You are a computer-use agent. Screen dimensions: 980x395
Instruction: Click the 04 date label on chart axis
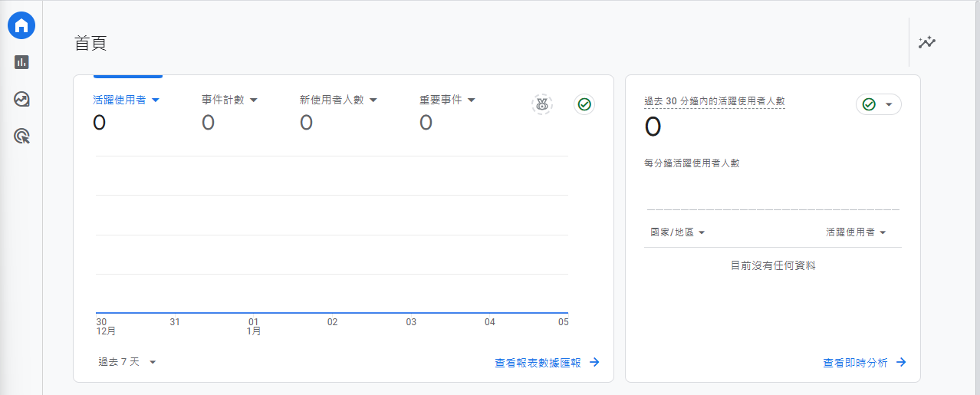(x=490, y=322)
